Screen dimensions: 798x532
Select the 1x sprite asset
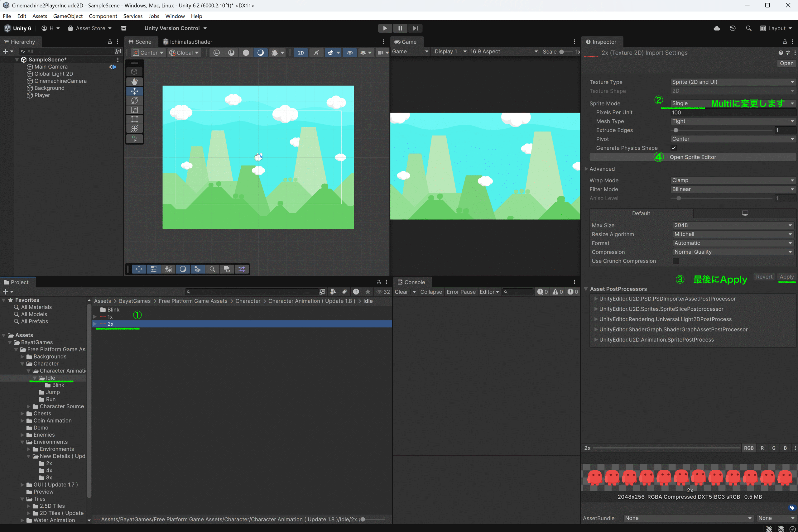110,317
